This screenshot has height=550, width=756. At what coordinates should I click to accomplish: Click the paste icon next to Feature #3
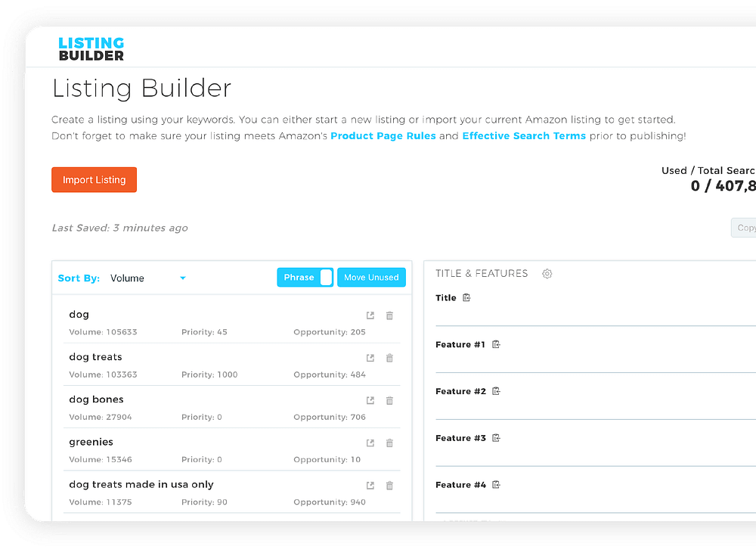coord(496,438)
